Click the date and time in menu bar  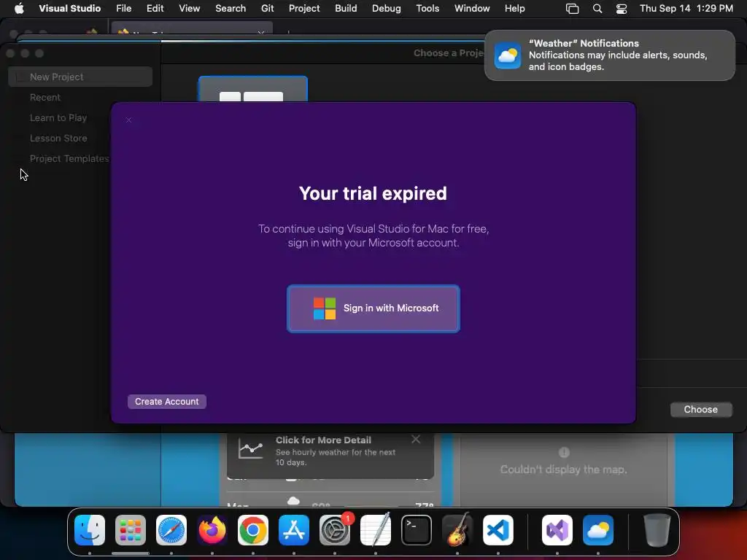coord(686,8)
